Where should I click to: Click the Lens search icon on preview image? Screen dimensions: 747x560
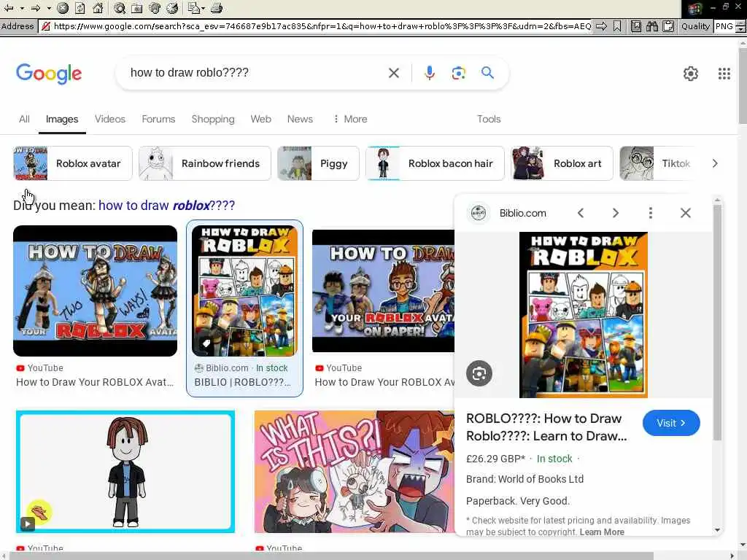tap(479, 373)
